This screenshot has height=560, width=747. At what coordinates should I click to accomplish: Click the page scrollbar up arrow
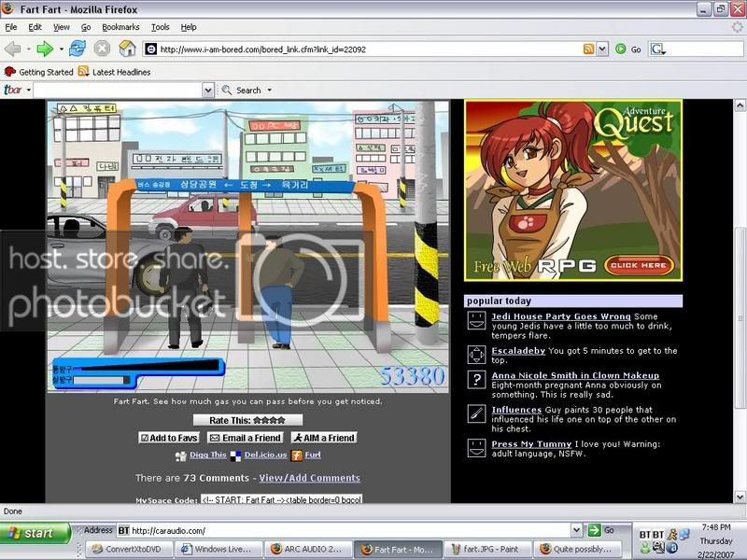(x=740, y=105)
